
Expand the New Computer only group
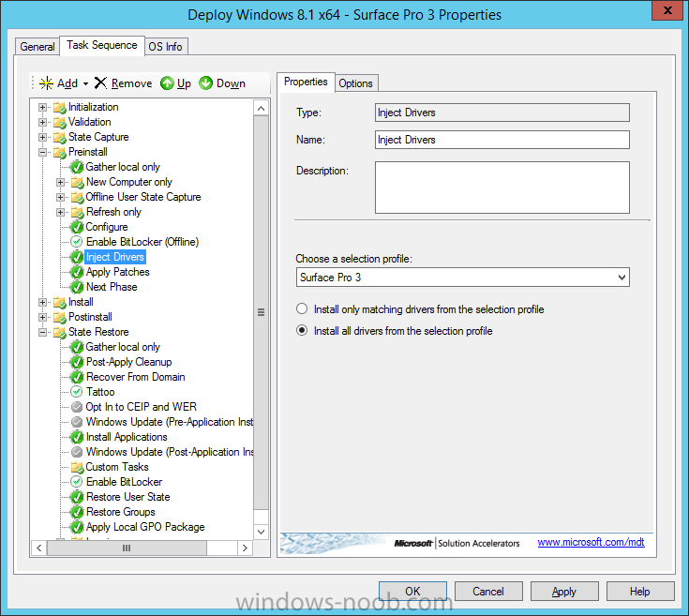60,182
